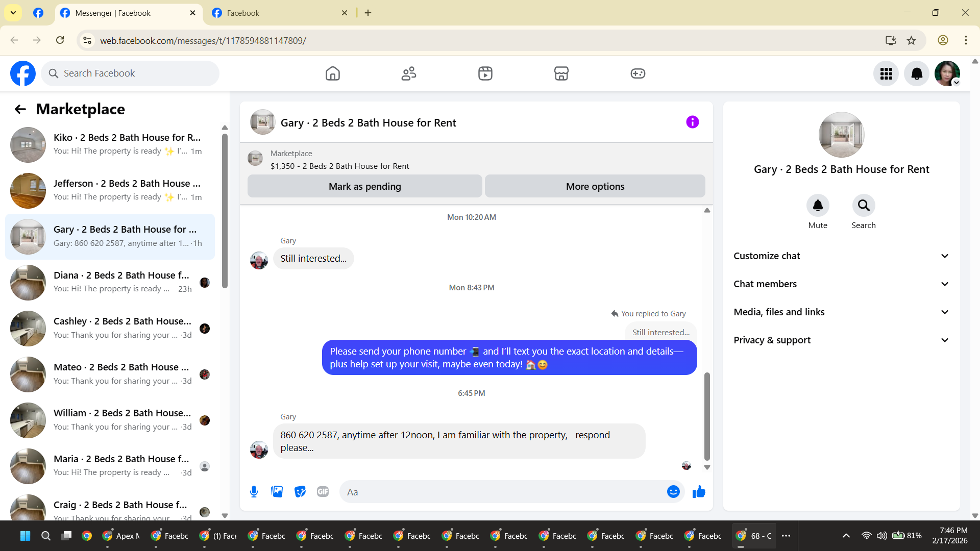
Task: Open Kiko's conversation in the list
Action: pyautogui.click(x=110, y=144)
